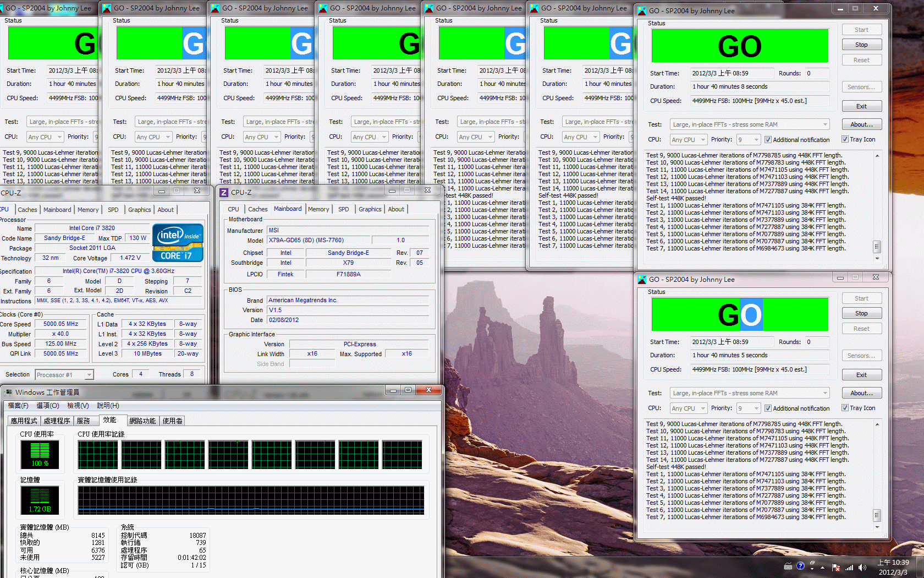Image resolution: width=924 pixels, height=578 pixels.
Task: Click the language bar restore icon in the tray
Action: [812, 563]
